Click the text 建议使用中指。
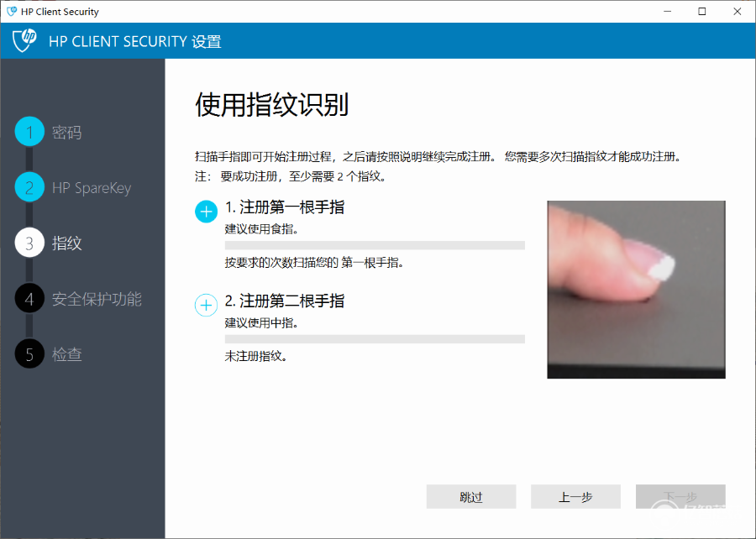This screenshot has height=539, width=756. pos(261,322)
